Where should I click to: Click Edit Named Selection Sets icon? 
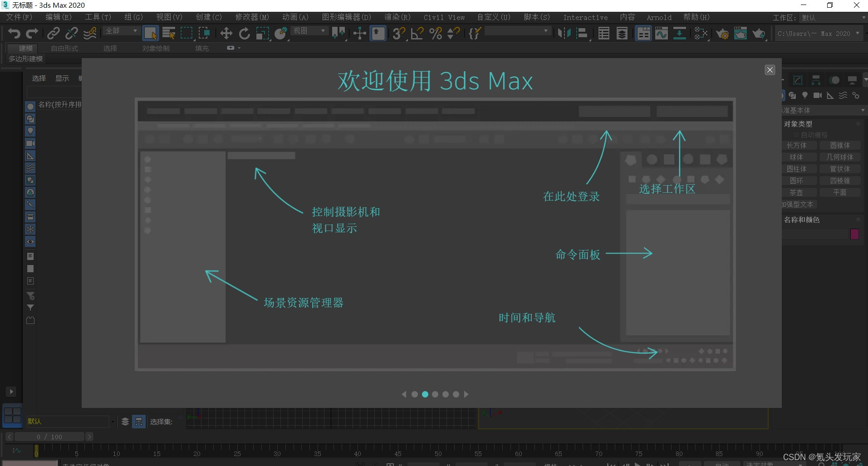(x=474, y=33)
